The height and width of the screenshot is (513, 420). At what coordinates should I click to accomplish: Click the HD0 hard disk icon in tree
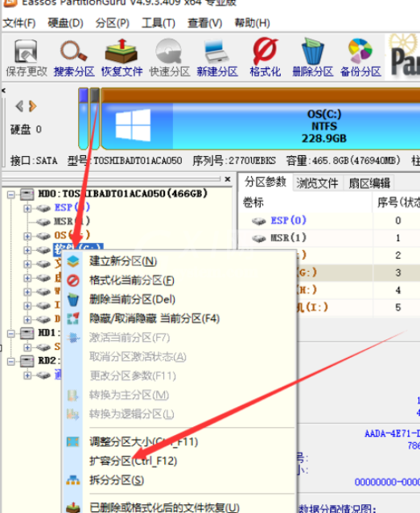point(27,195)
